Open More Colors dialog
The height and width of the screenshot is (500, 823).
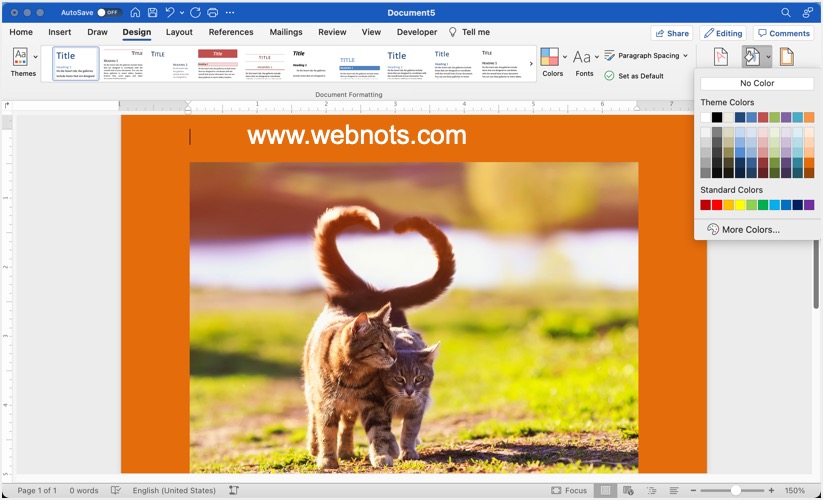pyautogui.click(x=742, y=229)
